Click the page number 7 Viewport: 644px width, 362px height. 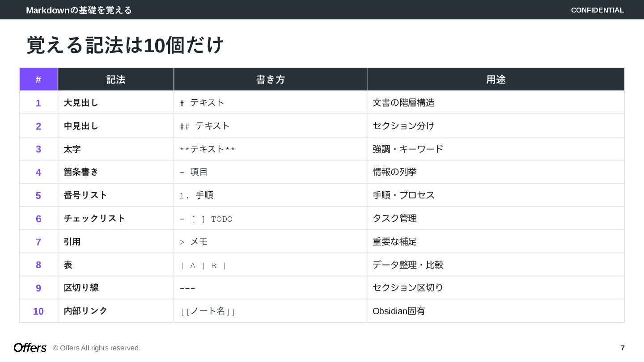point(623,348)
